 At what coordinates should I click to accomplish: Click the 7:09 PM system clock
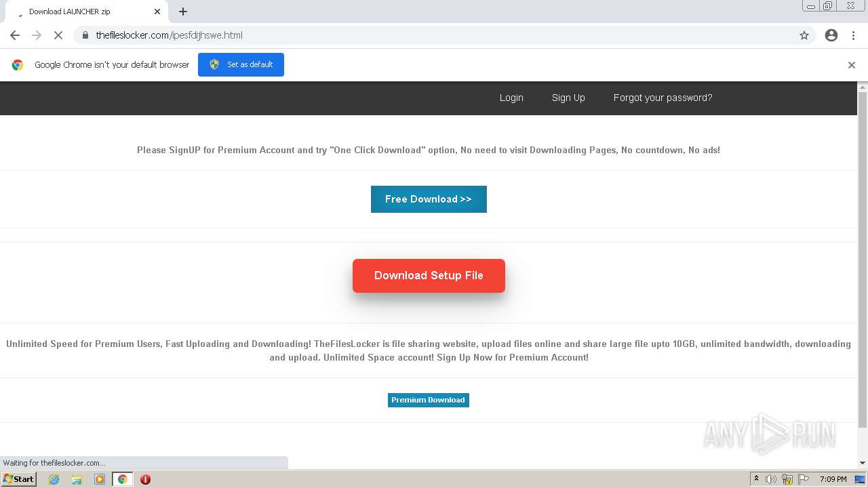click(833, 479)
